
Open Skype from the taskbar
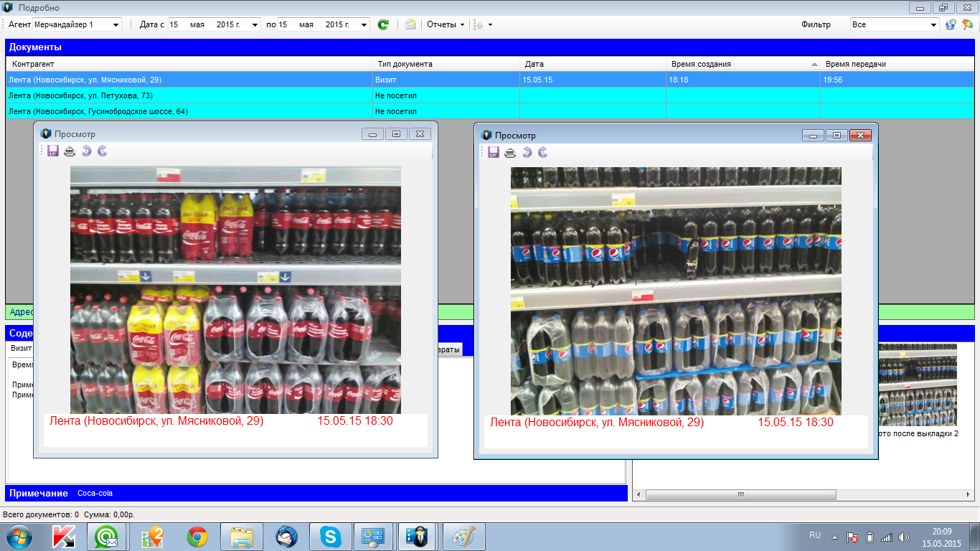click(x=331, y=536)
